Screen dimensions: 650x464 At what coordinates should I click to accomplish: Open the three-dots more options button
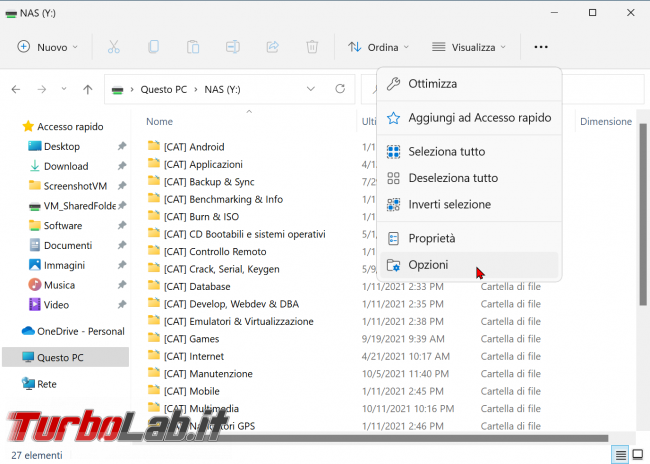tap(541, 47)
